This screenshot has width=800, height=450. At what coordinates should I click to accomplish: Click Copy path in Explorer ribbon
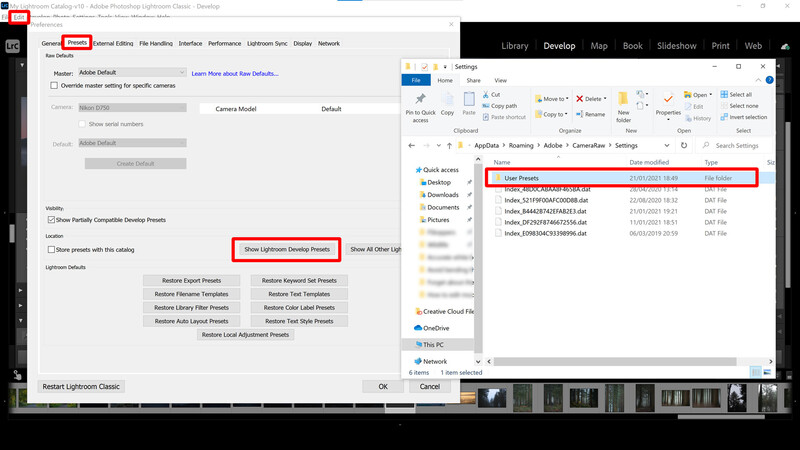pyautogui.click(x=499, y=106)
